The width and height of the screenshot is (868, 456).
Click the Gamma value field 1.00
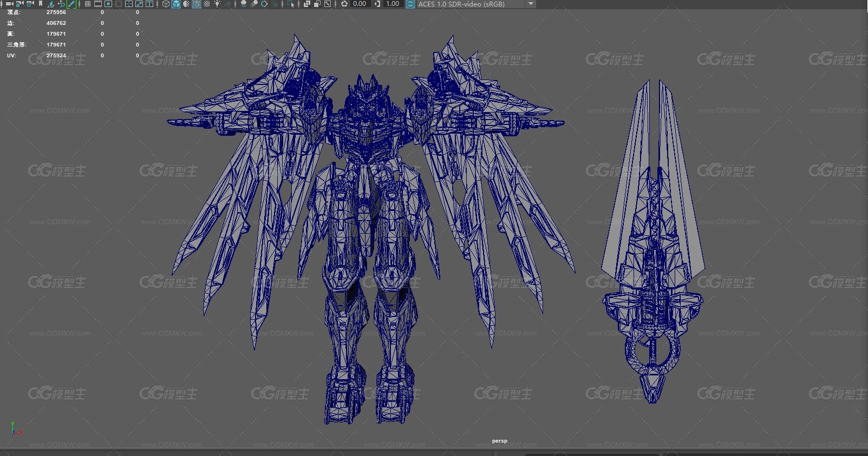[x=393, y=4]
